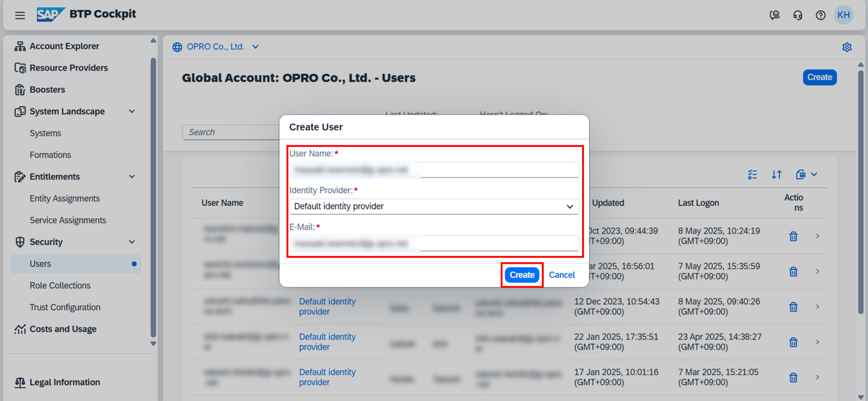Go to Role Collections in sidebar
Viewport: 868px width, 401px height.
coord(60,285)
